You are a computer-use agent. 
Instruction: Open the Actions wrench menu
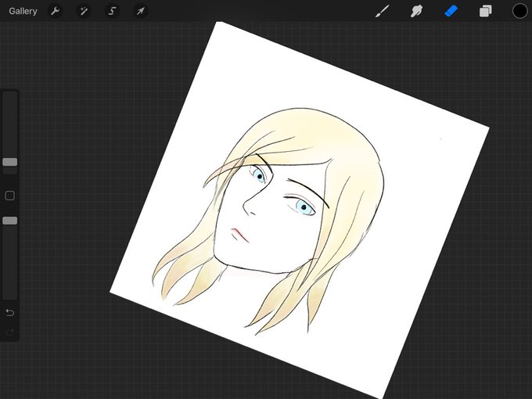pyautogui.click(x=55, y=11)
